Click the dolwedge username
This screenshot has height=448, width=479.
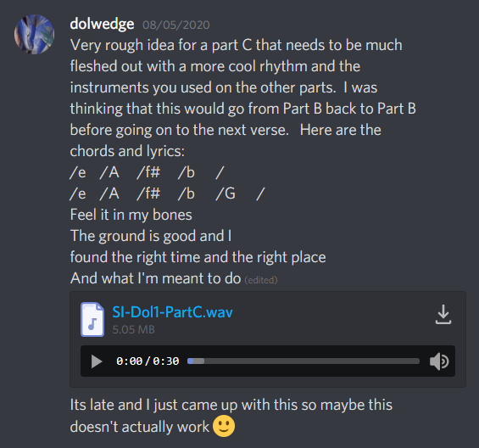pyautogui.click(x=102, y=24)
